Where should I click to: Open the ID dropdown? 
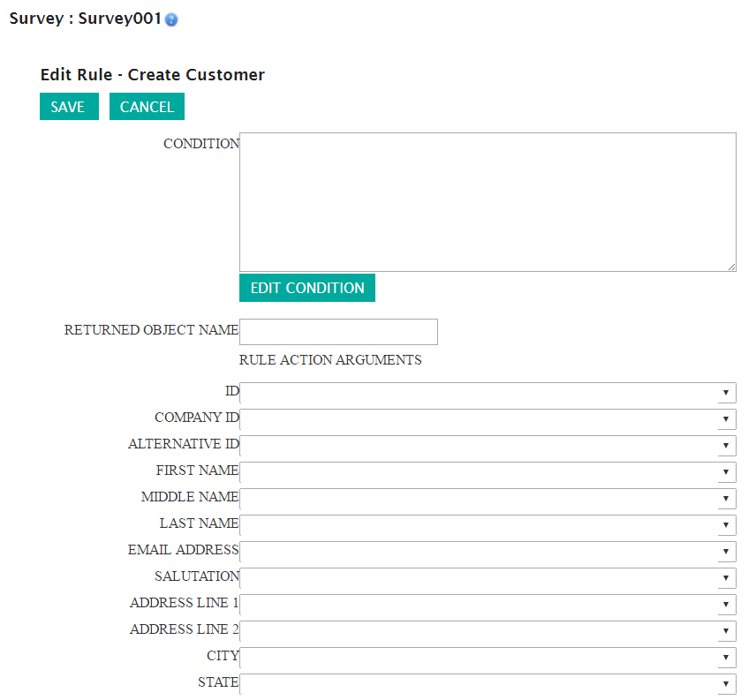(x=488, y=393)
